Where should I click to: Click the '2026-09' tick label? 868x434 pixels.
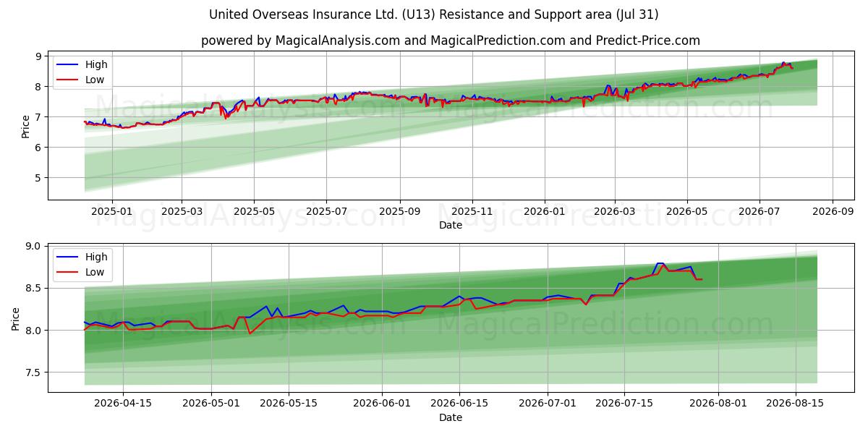tap(833, 211)
